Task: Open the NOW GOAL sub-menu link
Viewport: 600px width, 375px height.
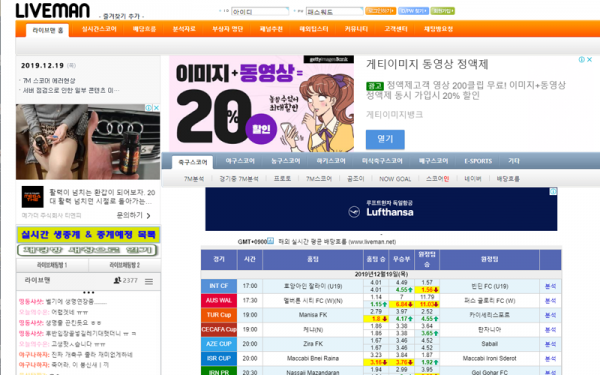Action: [395, 179]
